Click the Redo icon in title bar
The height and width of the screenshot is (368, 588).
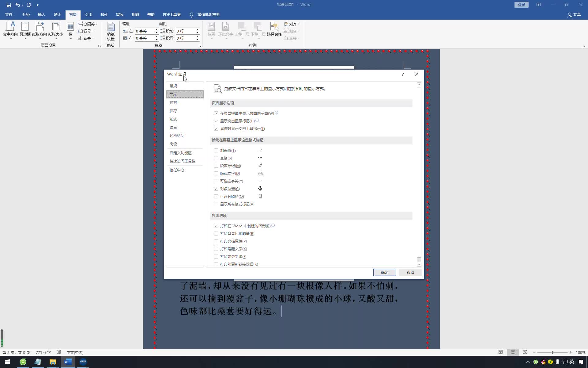pyautogui.click(x=28, y=5)
